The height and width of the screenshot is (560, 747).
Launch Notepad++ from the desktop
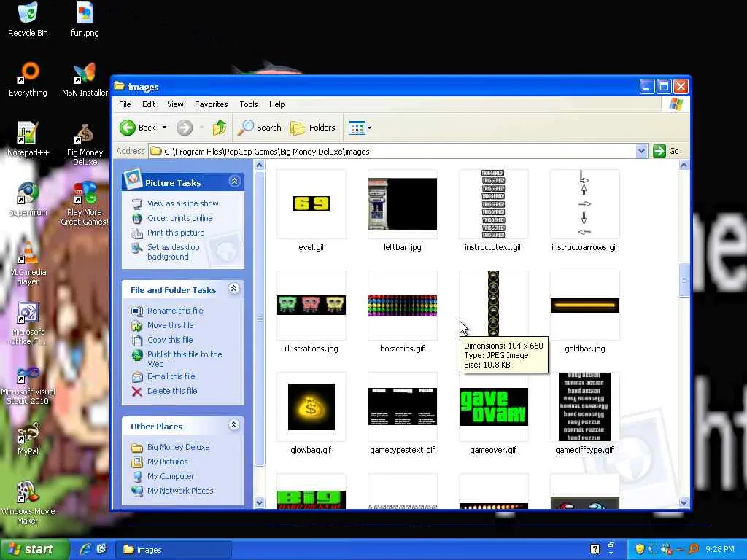[x=28, y=139]
